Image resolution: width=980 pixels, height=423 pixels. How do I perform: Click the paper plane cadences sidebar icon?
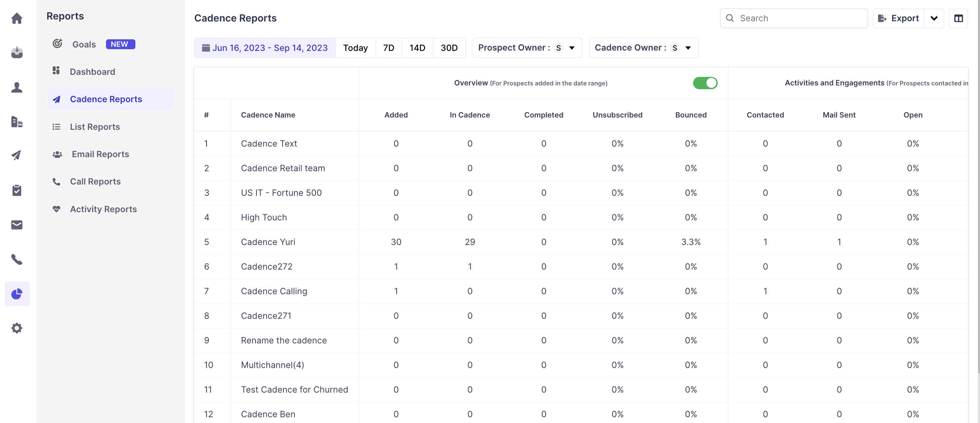tap(17, 155)
